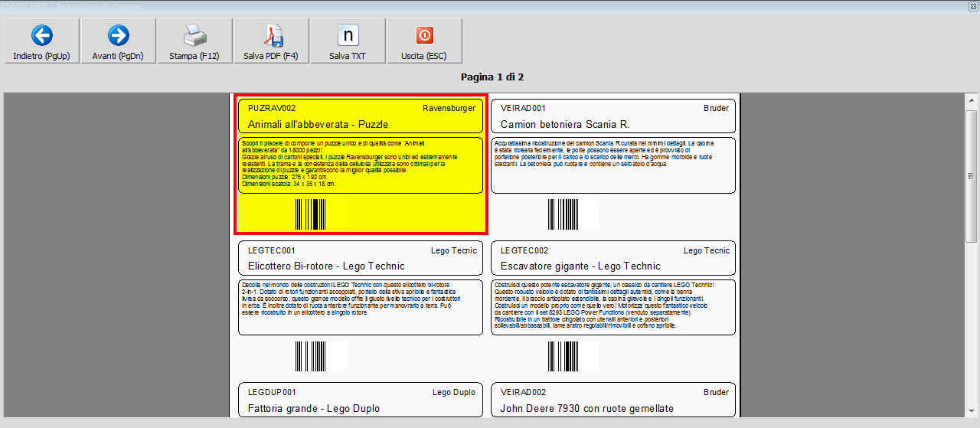
Task: Print labels using Stampa (F12)
Action: (194, 41)
